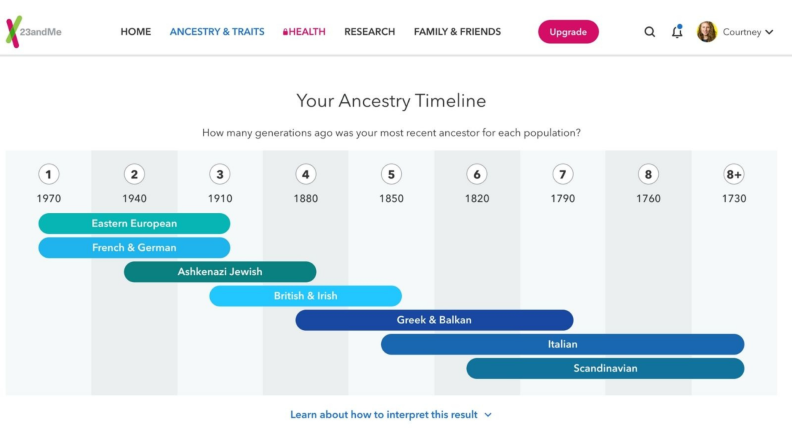Select the Ashkenazi Jewish timeline bar
This screenshot has height=446, width=792.
coord(220,272)
